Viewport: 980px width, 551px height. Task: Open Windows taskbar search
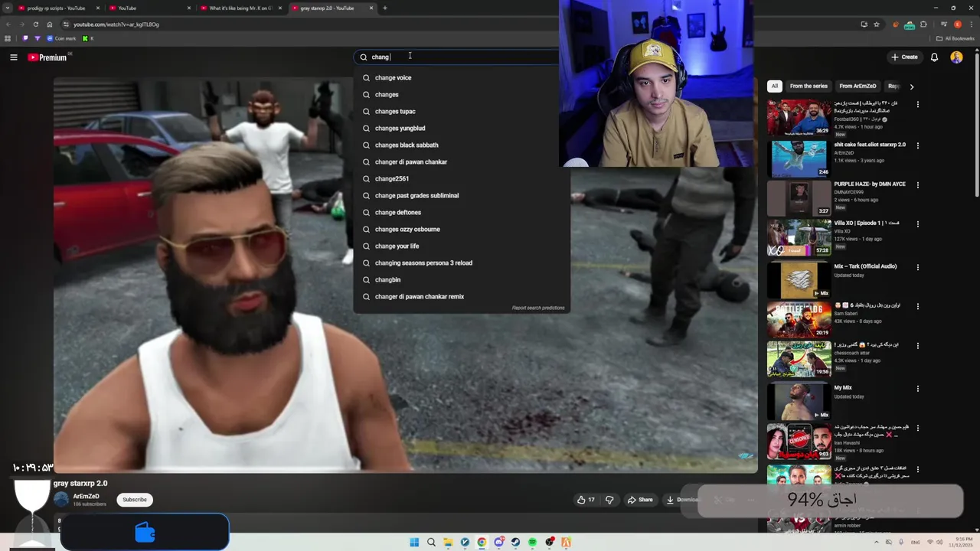point(431,543)
